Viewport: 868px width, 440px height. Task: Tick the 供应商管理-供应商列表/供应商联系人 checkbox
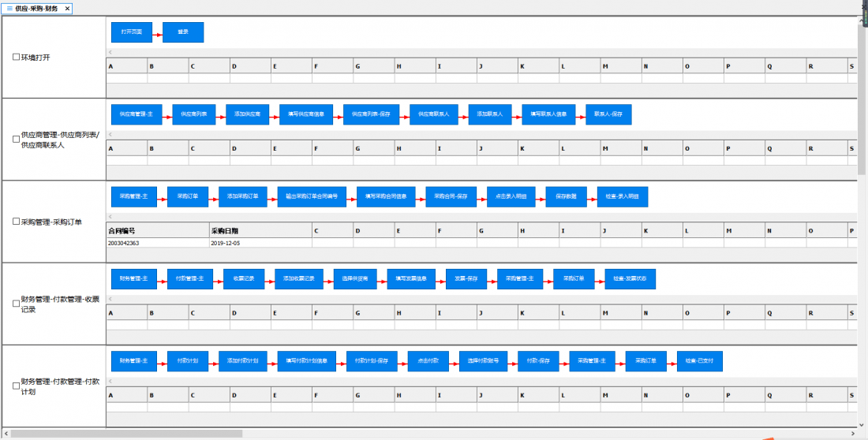(x=16, y=140)
